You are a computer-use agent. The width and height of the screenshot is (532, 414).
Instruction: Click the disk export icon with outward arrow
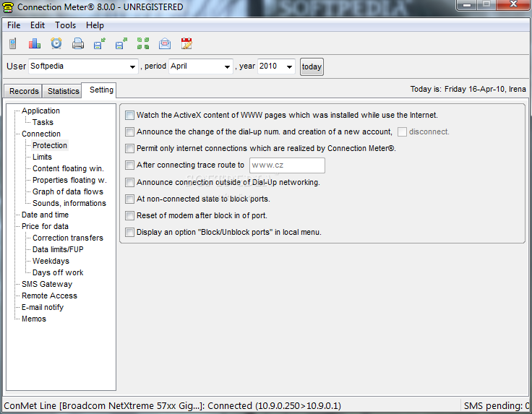(121, 44)
